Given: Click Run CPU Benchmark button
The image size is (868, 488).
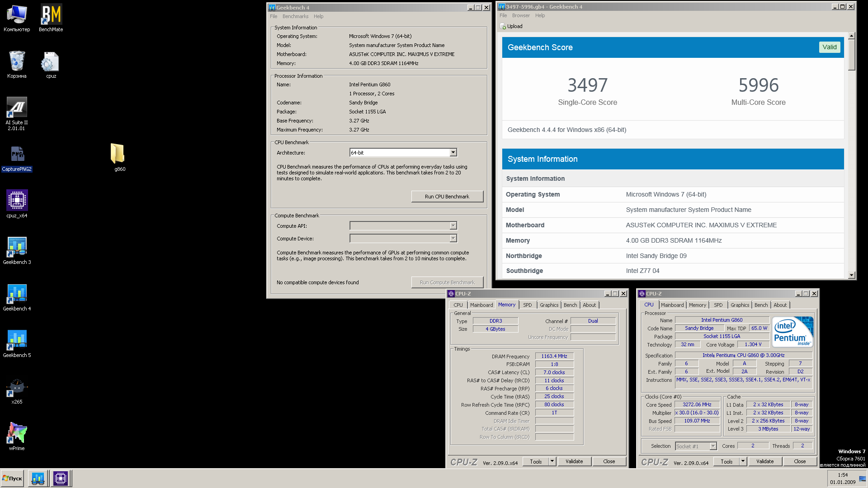Looking at the screenshot, I should pos(447,197).
